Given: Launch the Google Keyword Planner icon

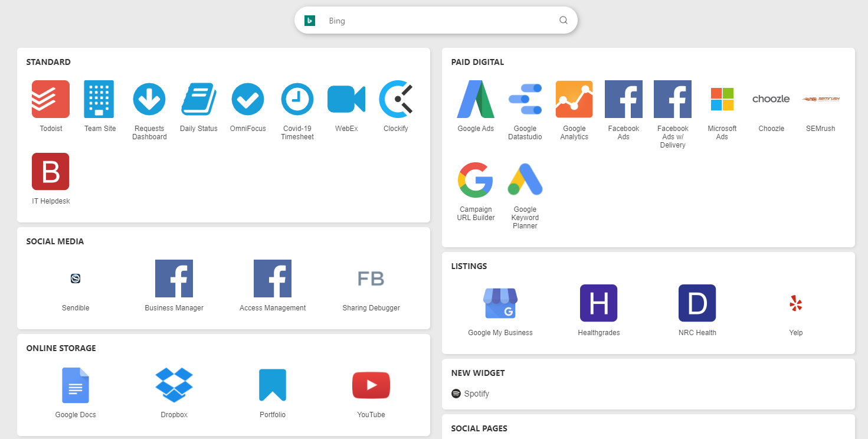Looking at the screenshot, I should tap(525, 180).
